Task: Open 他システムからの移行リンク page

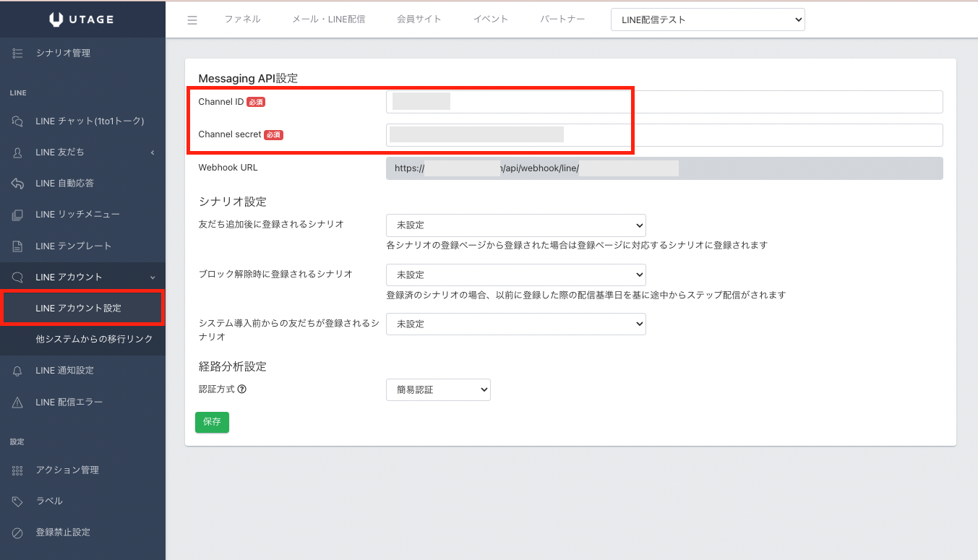Action: point(94,339)
